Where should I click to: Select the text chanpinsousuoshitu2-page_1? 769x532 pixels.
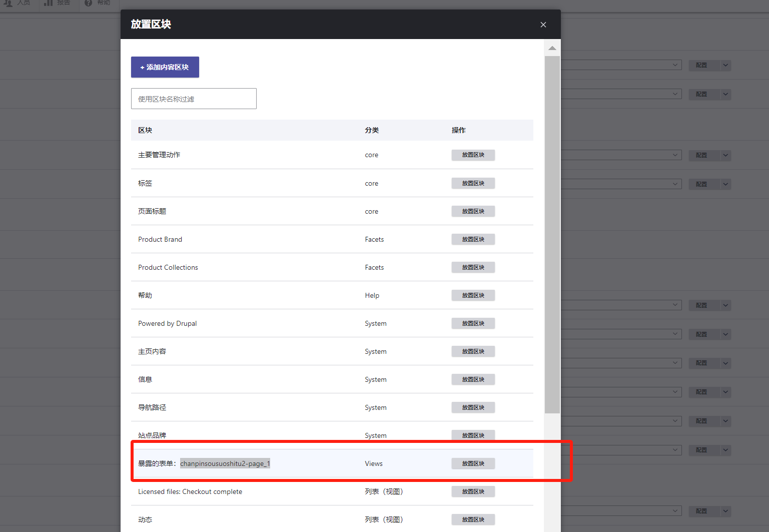pos(225,463)
